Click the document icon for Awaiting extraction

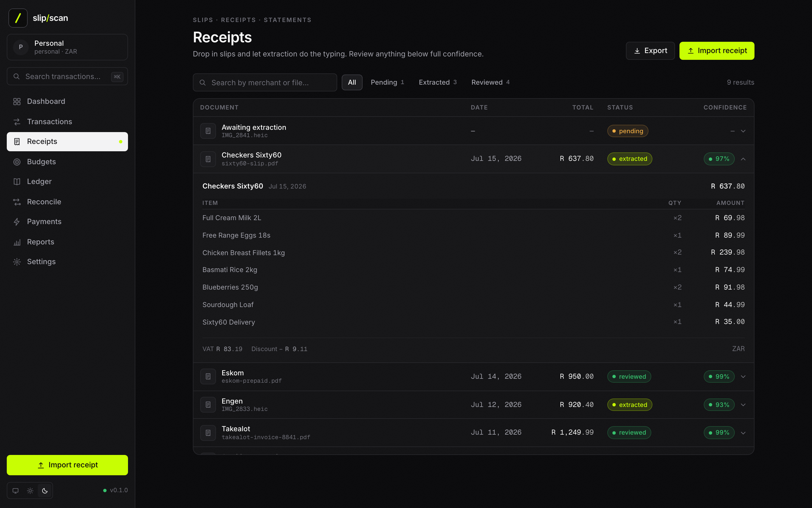coord(208,131)
